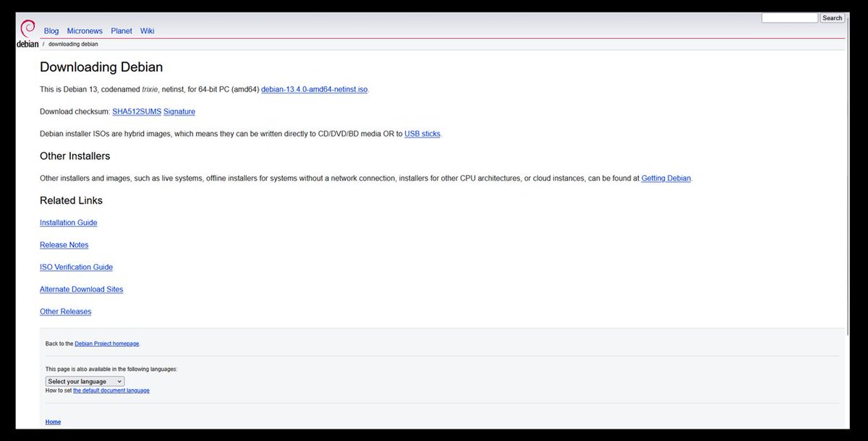Click the 'Downloading Debian' page heading
Image resolution: width=868 pixels, height=441 pixels.
click(101, 67)
